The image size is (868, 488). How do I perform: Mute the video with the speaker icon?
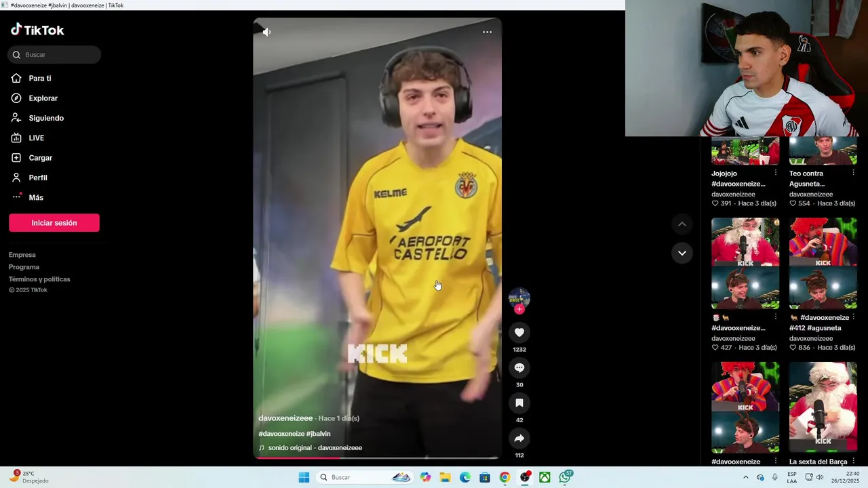tap(267, 32)
